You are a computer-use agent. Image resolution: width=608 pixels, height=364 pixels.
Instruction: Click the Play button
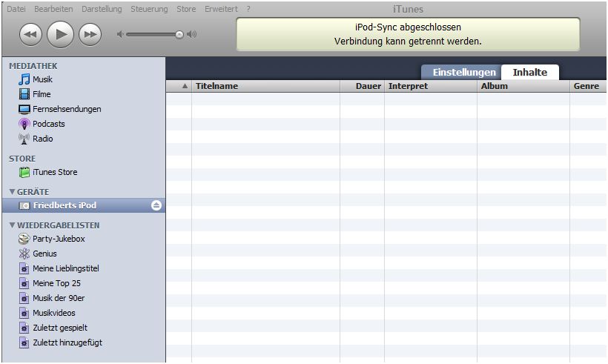point(60,34)
